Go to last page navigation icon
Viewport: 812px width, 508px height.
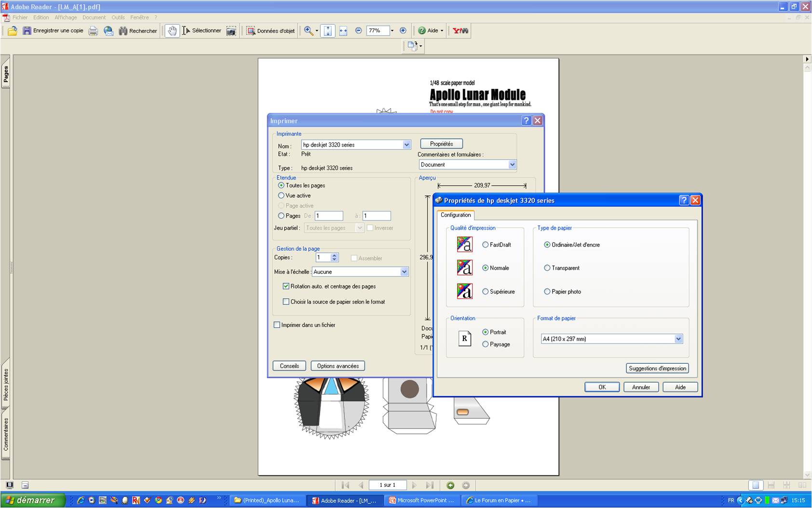tap(430, 485)
